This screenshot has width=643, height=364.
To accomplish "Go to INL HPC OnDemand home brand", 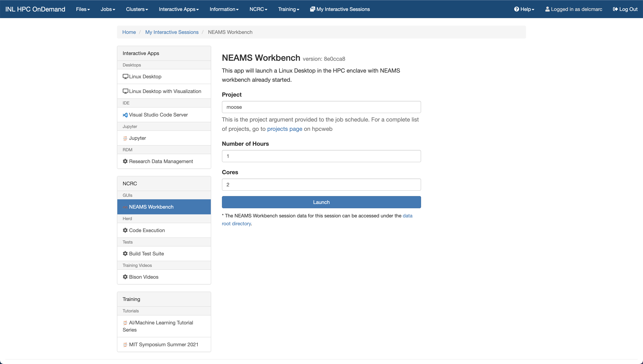I will 35,9.
